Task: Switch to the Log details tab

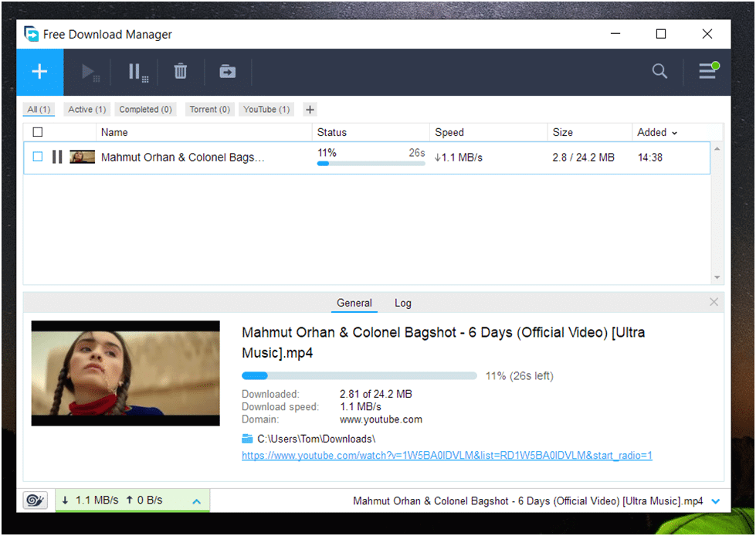Action: pyautogui.click(x=403, y=304)
